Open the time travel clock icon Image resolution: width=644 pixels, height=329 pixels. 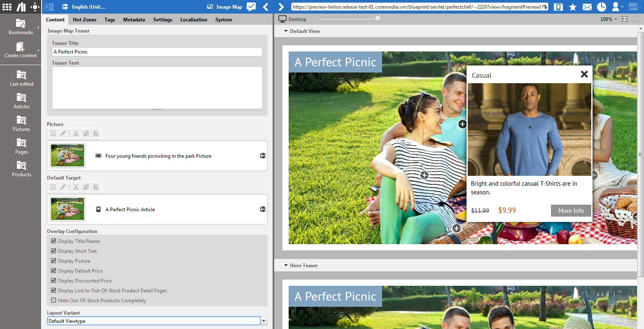(602, 7)
